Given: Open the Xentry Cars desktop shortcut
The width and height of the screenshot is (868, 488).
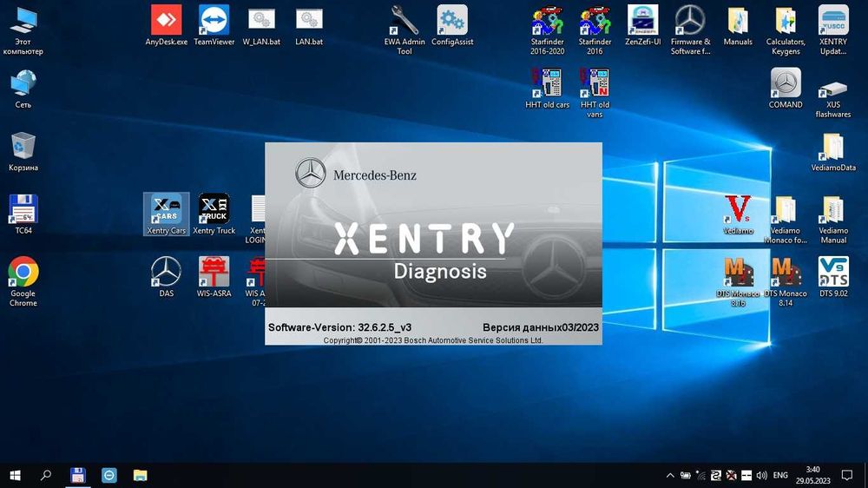Looking at the screenshot, I should tap(166, 211).
